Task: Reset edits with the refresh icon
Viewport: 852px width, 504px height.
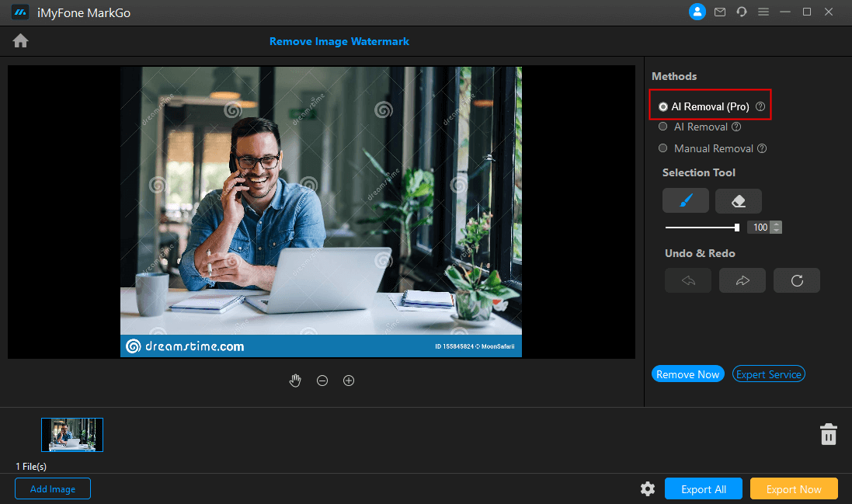Action: point(796,280)
